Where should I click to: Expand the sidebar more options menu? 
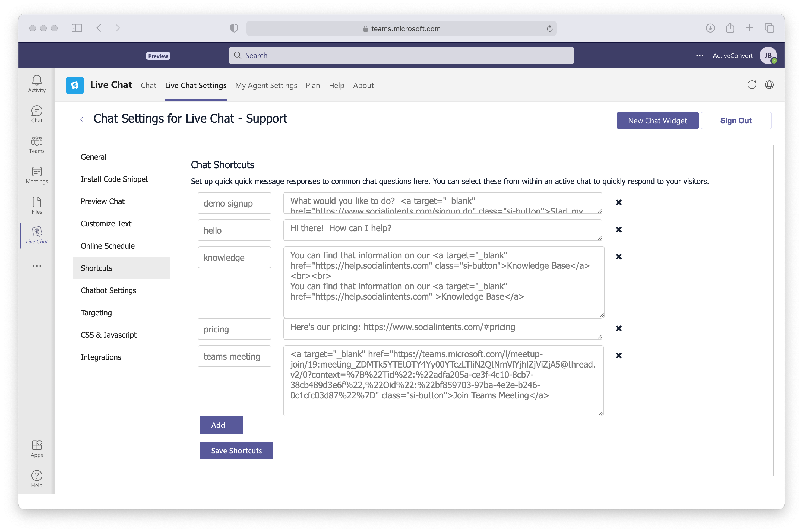coord(36,266)
